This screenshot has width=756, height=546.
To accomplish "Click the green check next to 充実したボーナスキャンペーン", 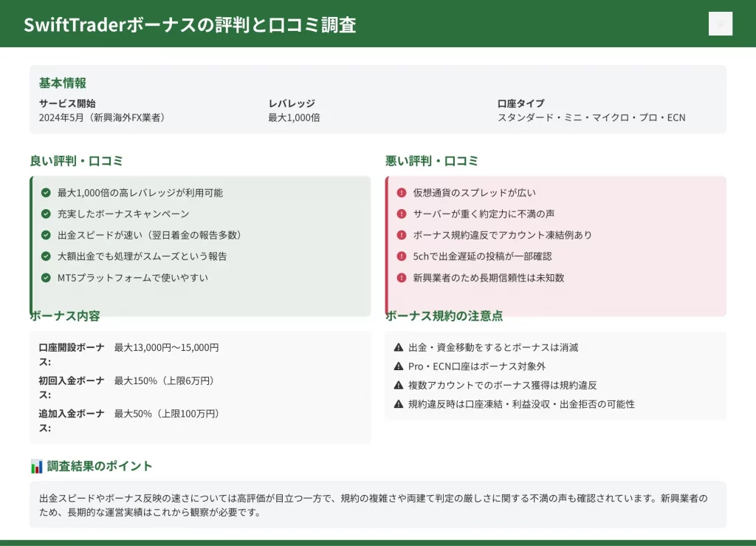I will 46,214.
